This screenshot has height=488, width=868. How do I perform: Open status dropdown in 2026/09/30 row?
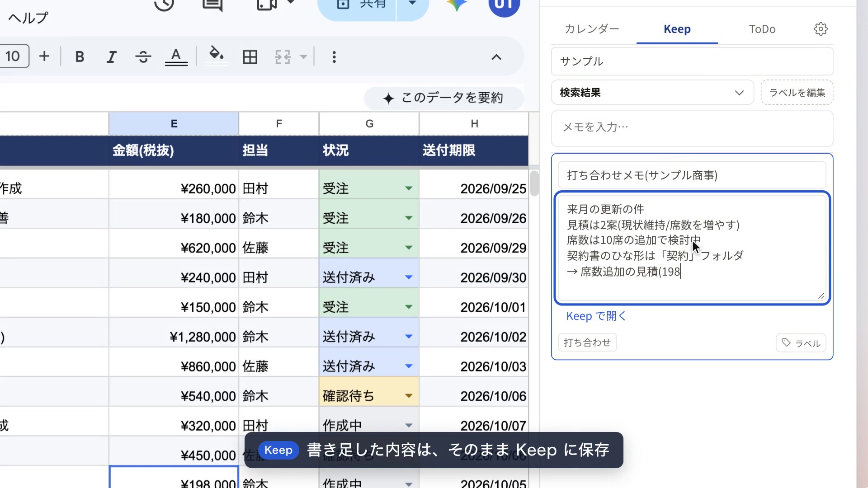pos(409,277)
